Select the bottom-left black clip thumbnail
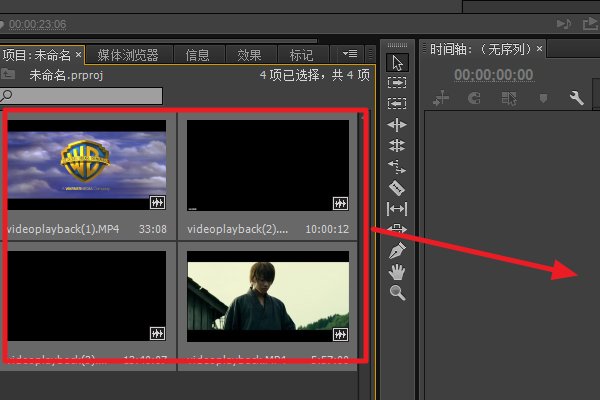The width and height of the screenshot is (600, 400). tap(87, 296)
